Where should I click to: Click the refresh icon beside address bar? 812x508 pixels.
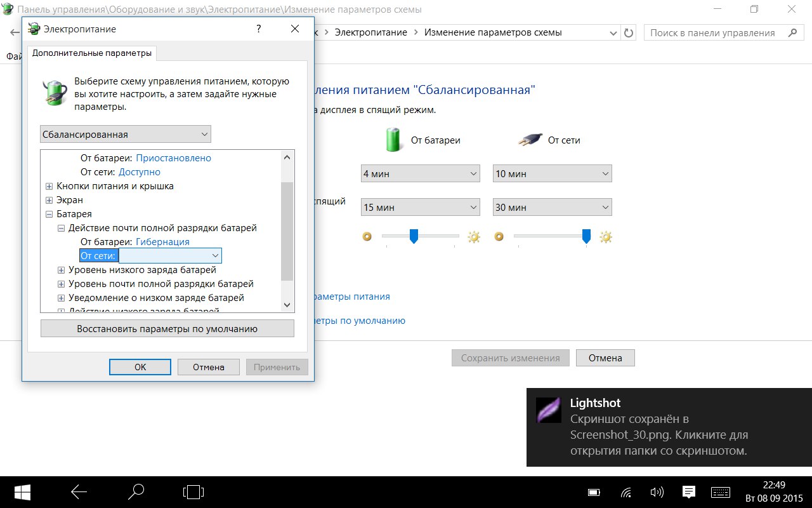(x=629, y=33)
